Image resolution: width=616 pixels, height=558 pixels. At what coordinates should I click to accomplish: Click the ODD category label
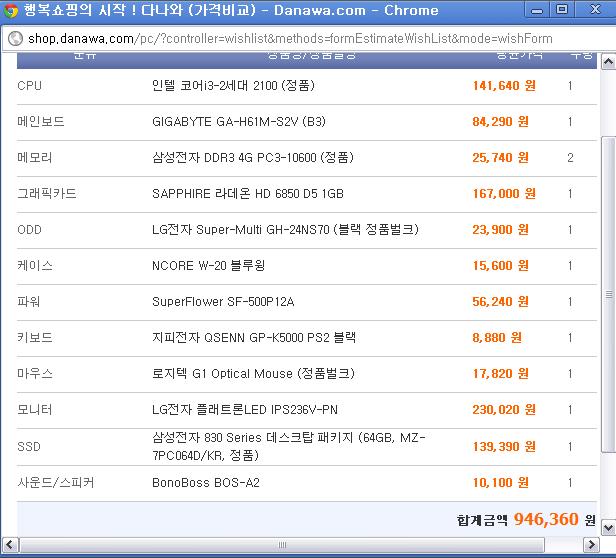tap(29, 229)
